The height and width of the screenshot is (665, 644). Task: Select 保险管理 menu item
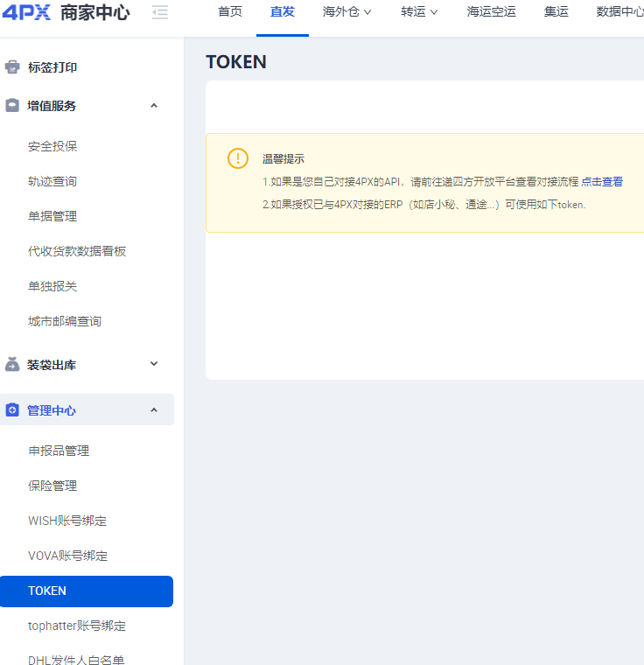(x=52, y=486)
